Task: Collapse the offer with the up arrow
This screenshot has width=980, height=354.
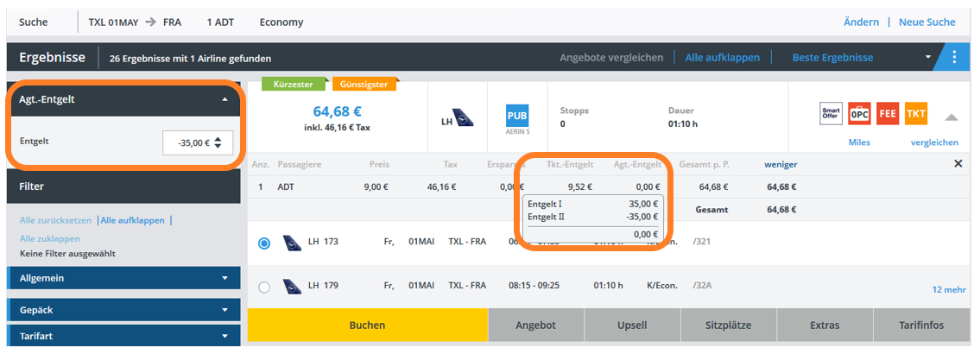Action: point(951,117)
